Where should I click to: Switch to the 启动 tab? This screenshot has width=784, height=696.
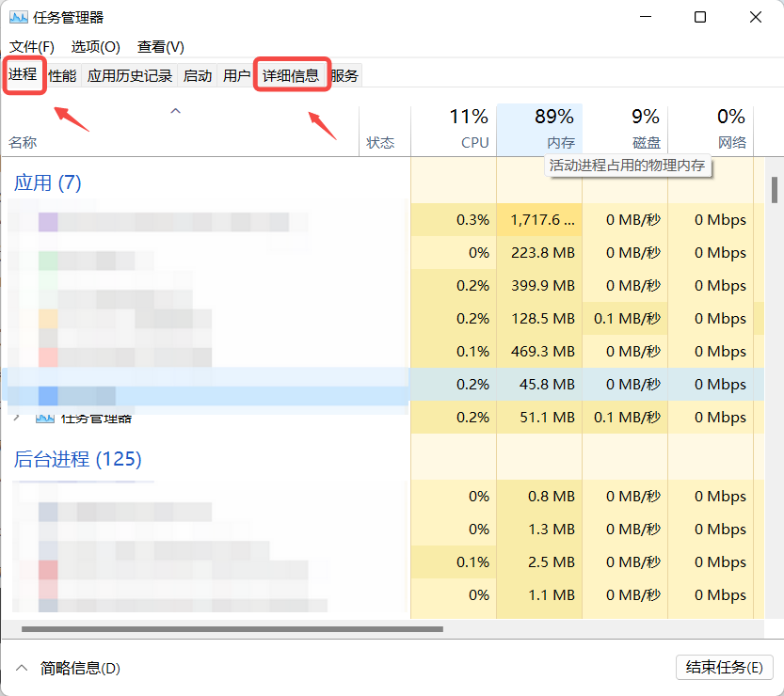click(x=198, y=74)
